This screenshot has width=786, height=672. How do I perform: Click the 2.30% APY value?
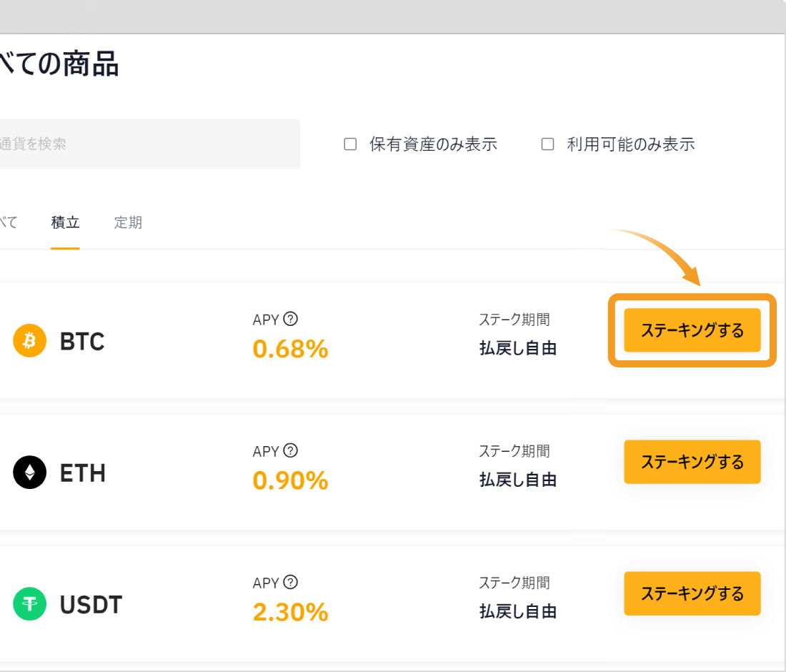[290, 612]
